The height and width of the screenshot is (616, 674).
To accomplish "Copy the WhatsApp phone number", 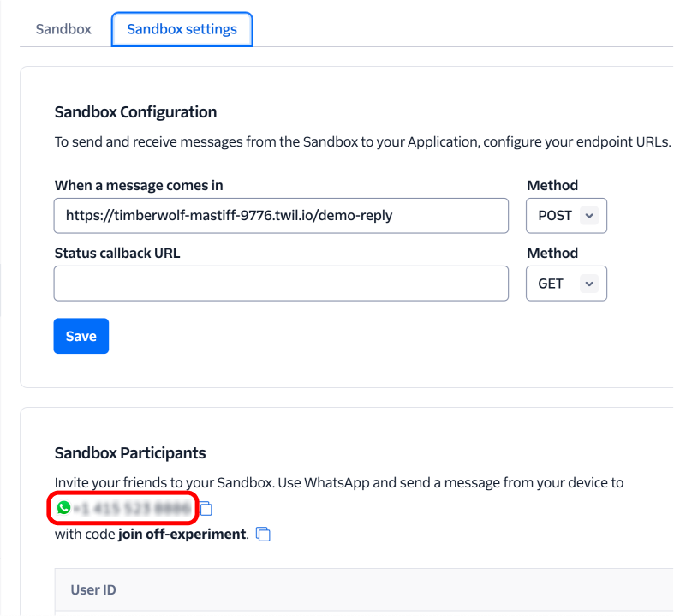I will point(206,509).
